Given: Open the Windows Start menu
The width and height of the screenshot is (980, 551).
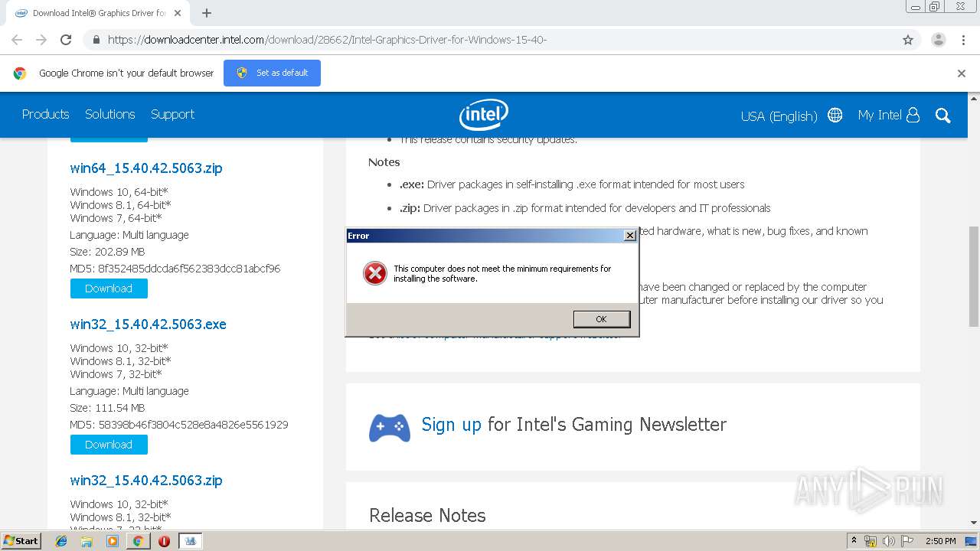Looking at the screenshot, I should (x=21, y=540).
